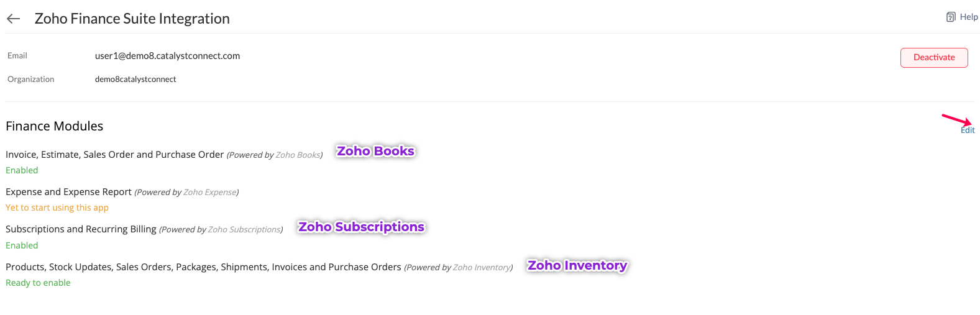Select the demo8catalystconnect organization name
The image size is (980, 315).
(x=135, y=79)
